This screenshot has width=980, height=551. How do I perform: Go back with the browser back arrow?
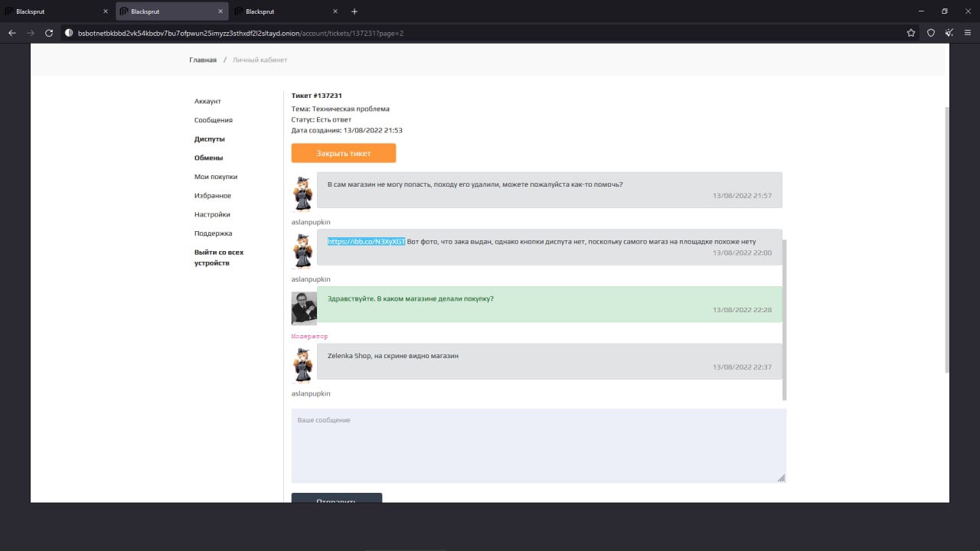coord(12,33)
